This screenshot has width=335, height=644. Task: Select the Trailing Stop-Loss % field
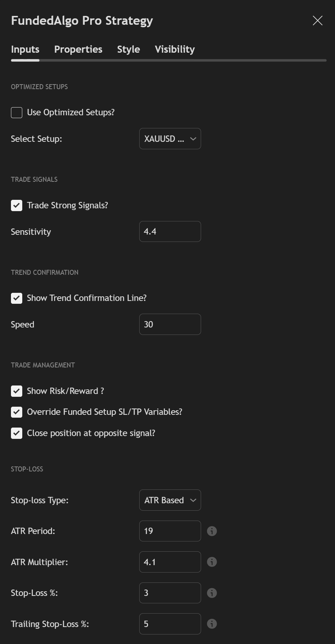[170, 624]
